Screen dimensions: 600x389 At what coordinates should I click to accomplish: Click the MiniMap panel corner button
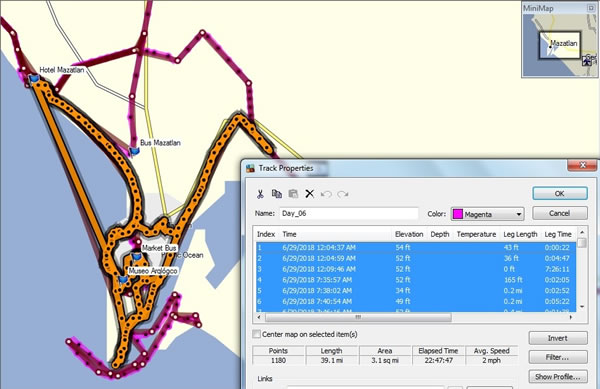591,8
